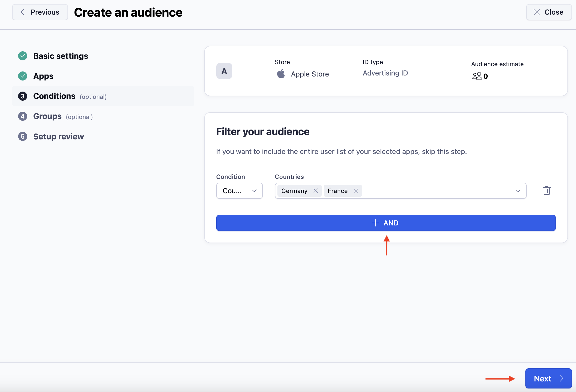Viewport: 576px width, 392px height.
Task: Delete the condition with the trash icon
Action: point(547,190)
